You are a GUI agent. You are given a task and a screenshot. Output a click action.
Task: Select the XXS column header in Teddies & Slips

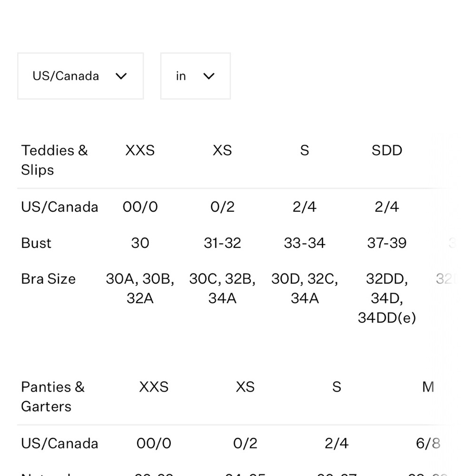point(140,150)
